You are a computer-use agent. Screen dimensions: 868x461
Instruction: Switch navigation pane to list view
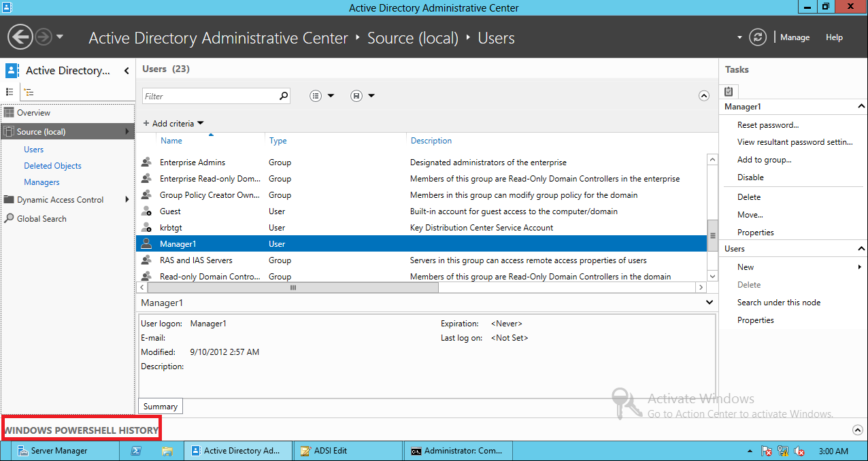click(x=10, y=91)
